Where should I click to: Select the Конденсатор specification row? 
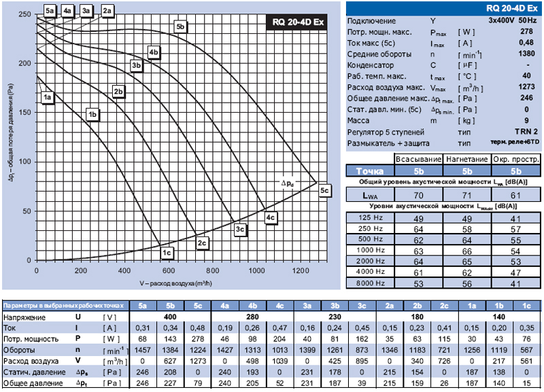(371, 65)
